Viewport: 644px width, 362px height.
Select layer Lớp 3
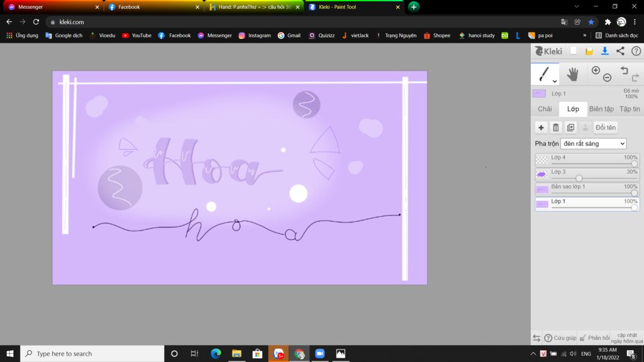[x=587, y=175]
